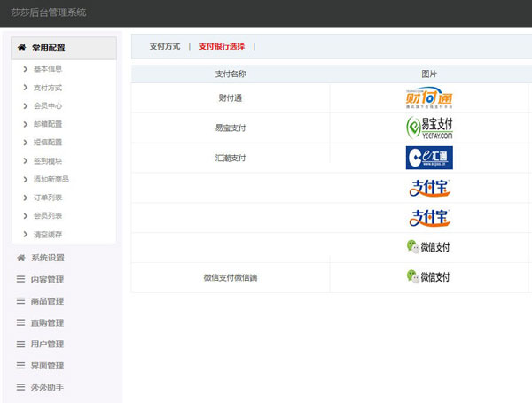532x403 pixels.
Task: Open the 界面管理 menu
Action: pyautogui.click(x=47, y=366)
